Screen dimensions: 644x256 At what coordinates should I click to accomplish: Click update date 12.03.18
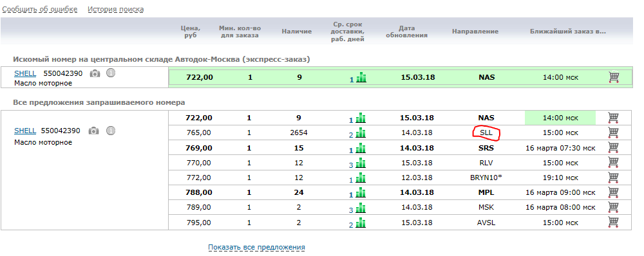pyautogui.click(x=417, y=178)
